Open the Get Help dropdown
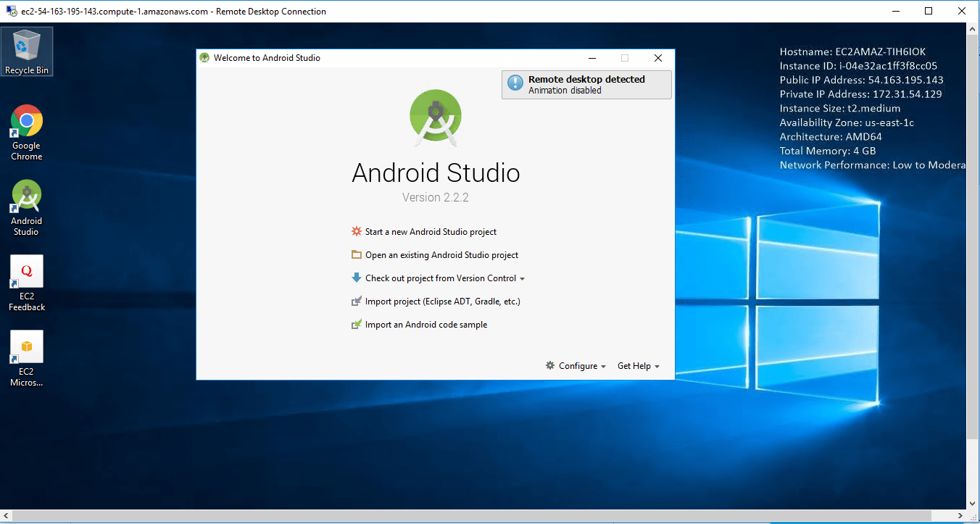 pyautogui.click(x=638, y=366)
